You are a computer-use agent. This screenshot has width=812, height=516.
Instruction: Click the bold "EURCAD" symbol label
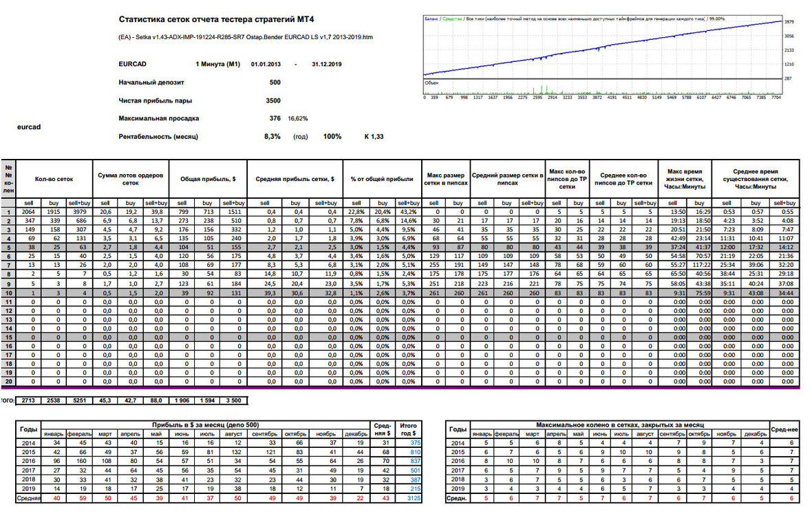point(133,64)
